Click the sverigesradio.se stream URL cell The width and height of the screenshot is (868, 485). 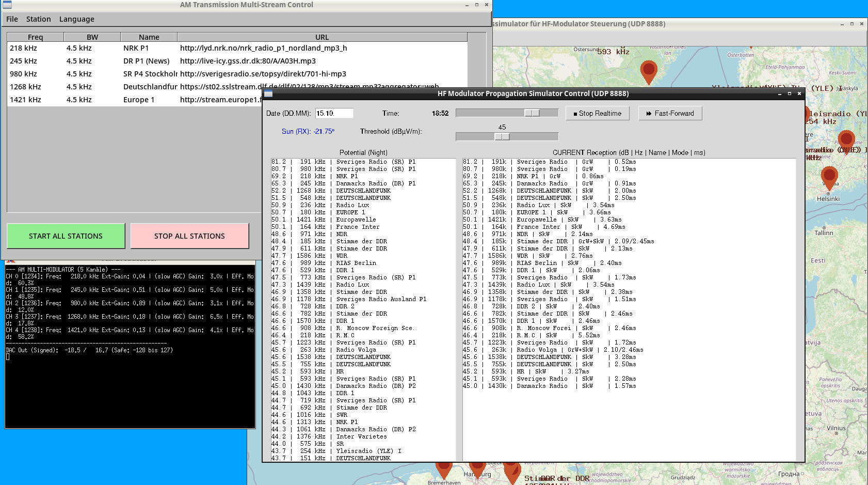click(263, 74)
